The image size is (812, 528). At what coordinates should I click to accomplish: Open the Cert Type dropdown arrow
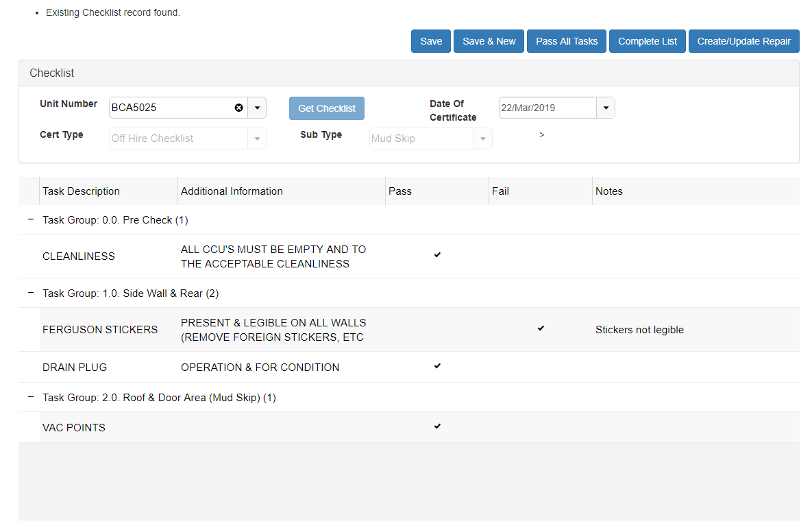click(257, 139)
